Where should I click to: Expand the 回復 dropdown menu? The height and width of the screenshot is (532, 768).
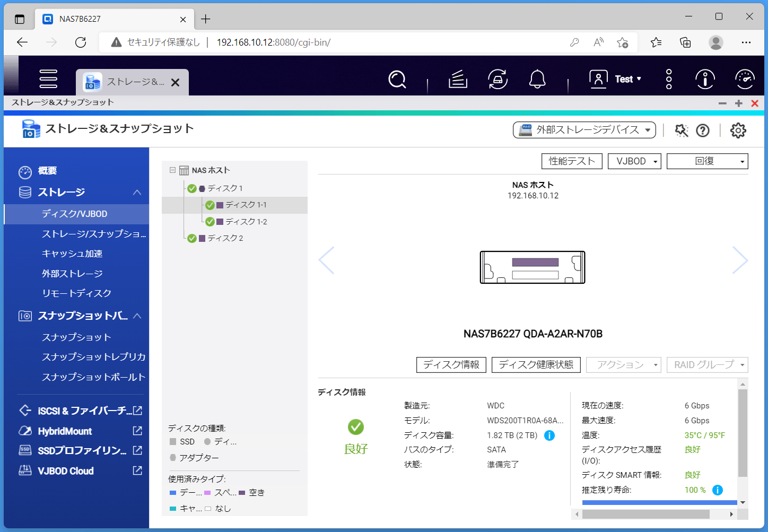(707, 161)
